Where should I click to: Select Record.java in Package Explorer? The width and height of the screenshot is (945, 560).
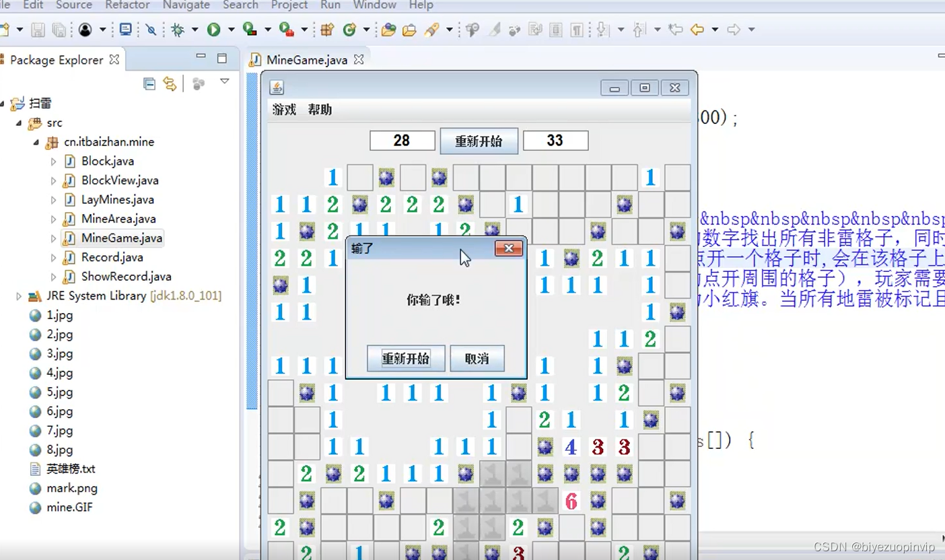(x=112, y=257)
